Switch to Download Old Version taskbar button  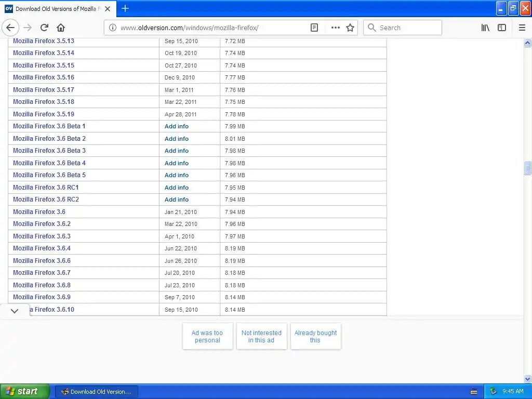click(x=96, y=392)
